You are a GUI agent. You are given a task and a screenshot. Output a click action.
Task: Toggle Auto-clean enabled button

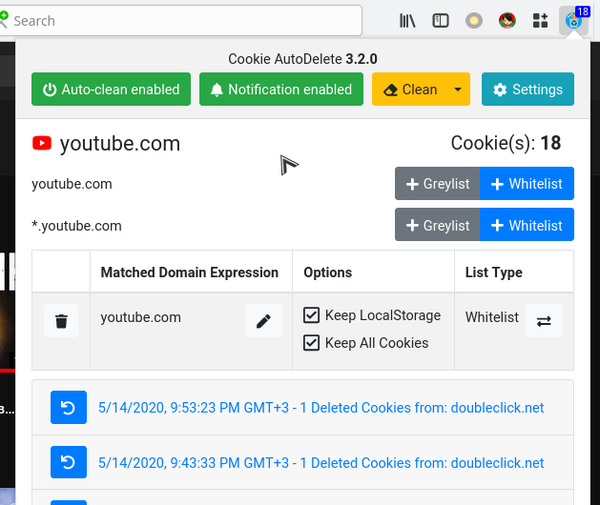[111, 89]
